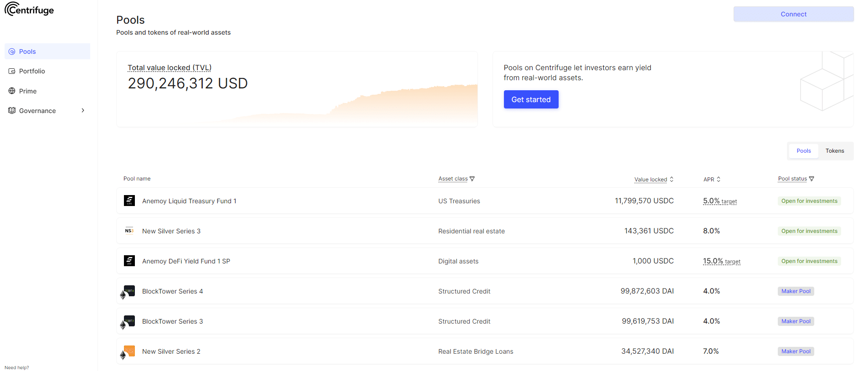The height and width of the screenshot is (371, 868).
Task: Open the Asset class filter icon
Action: coord(472,179)
